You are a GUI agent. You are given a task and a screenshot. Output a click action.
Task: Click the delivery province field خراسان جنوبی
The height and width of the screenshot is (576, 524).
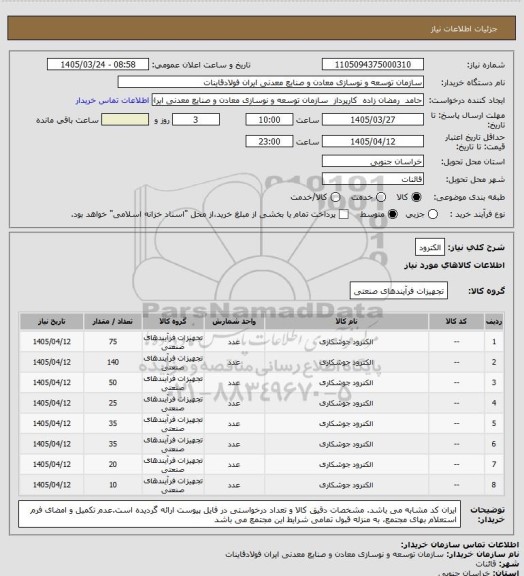[x=373, y=161]
